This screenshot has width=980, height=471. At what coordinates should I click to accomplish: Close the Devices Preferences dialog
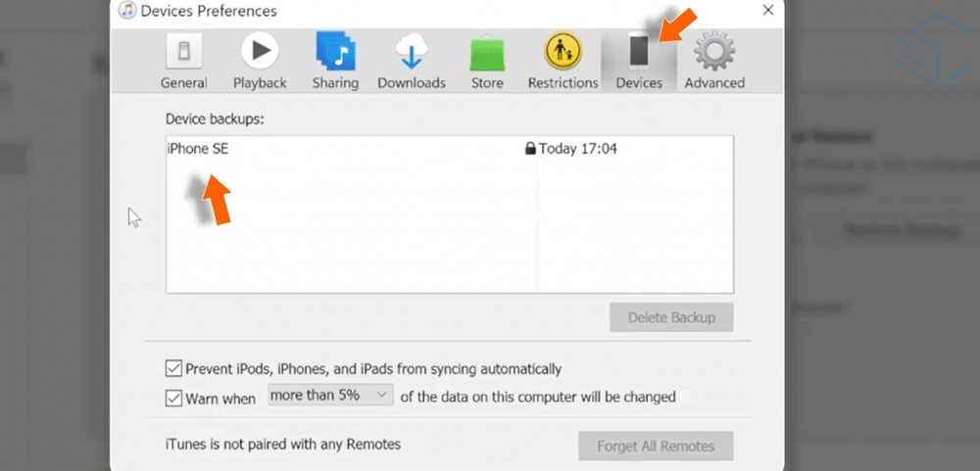(x=767, y=11)
